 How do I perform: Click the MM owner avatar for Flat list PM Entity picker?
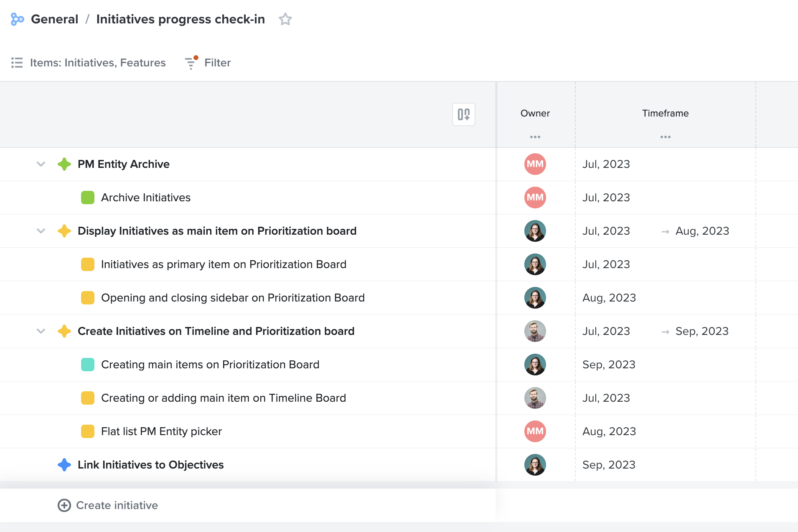(x=535, y=431)
